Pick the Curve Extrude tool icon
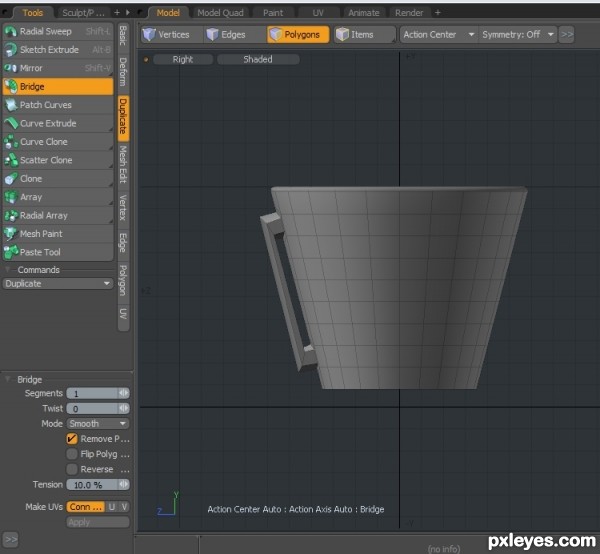The image size is (600, 554). 11,123
